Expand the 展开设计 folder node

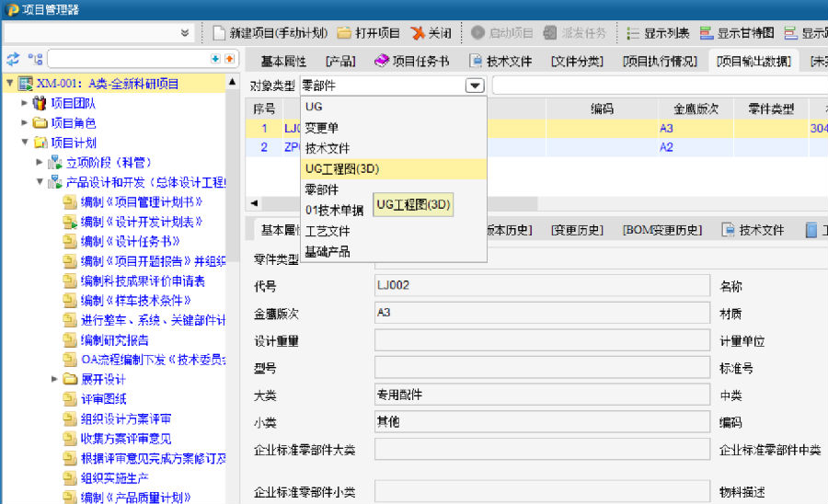[54, 379]
